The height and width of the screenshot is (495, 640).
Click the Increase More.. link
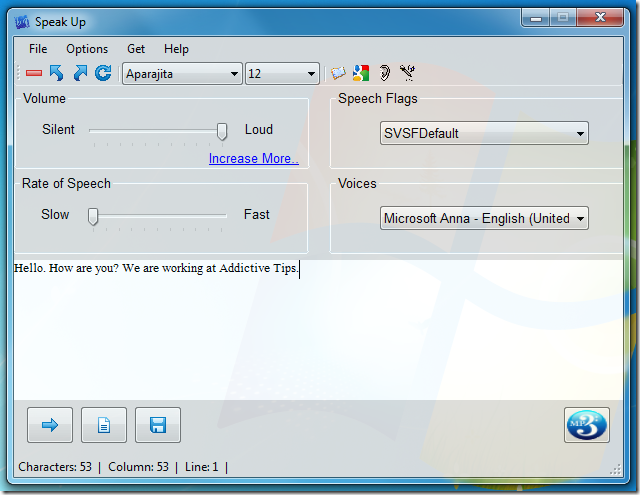(x=253, y=158)
